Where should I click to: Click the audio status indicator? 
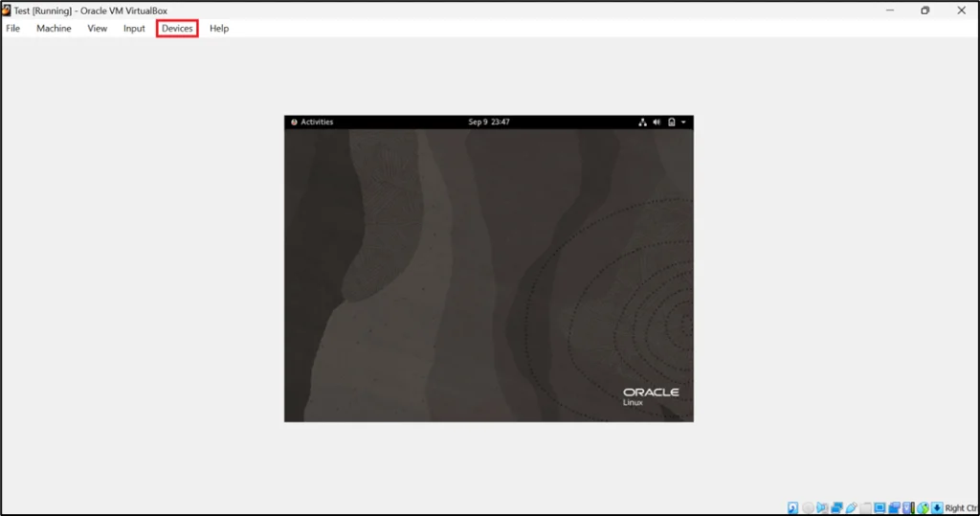pos(822,508)
